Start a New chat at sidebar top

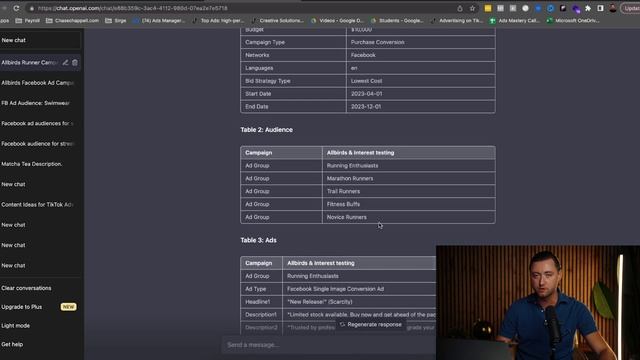pos(40,40)
